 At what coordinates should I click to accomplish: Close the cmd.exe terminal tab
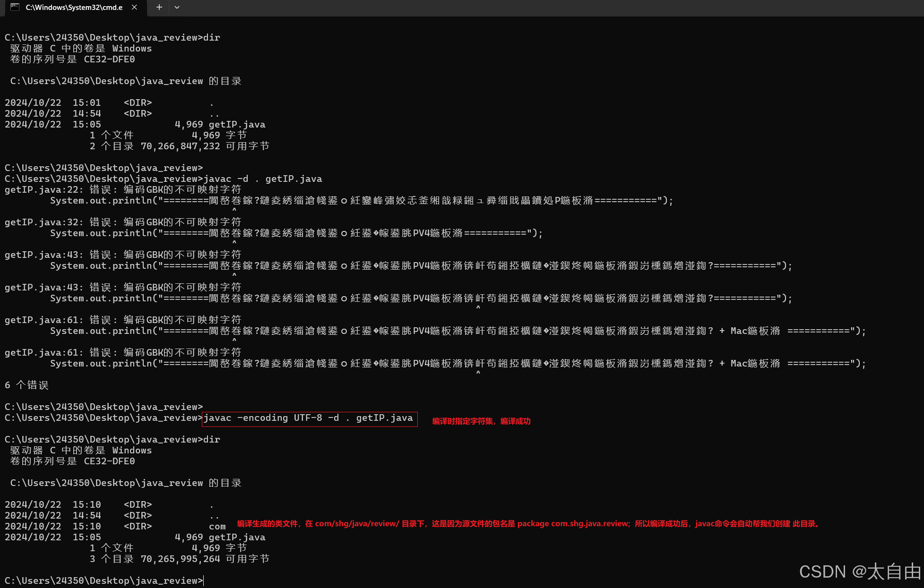click(x=134, y=8)
